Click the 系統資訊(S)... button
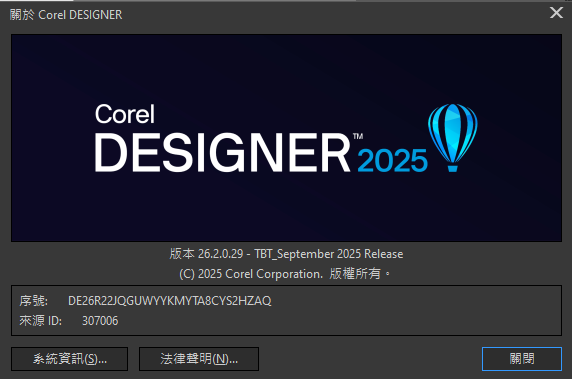The image size is (572, 379). [x=69, y=359]
